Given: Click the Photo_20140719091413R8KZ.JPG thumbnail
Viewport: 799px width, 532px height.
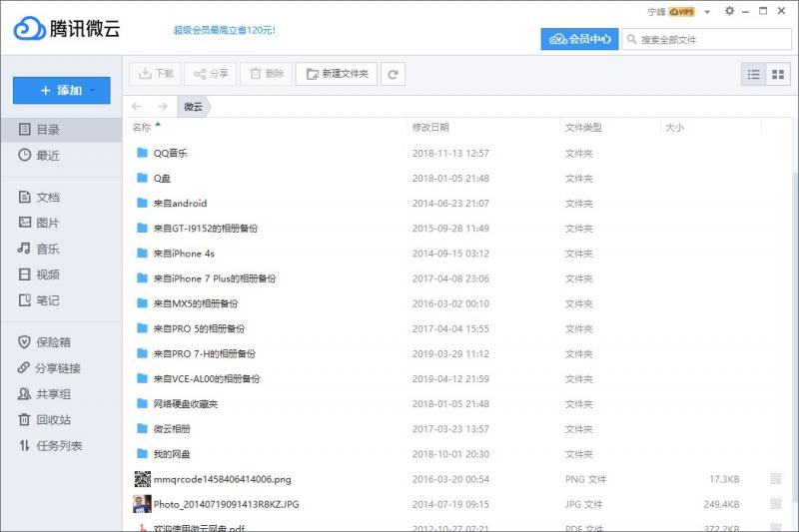Looking at the screenshot, I should tap(142, 504).
